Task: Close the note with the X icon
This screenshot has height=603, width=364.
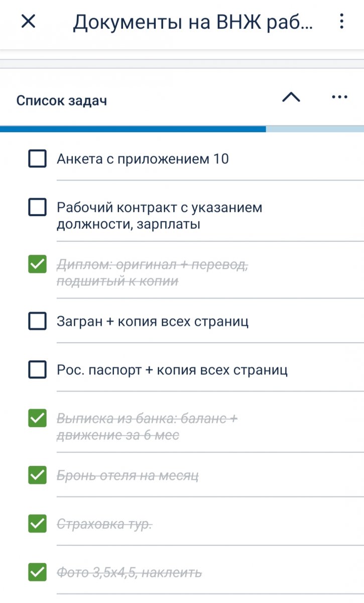Action: (29, 22)
